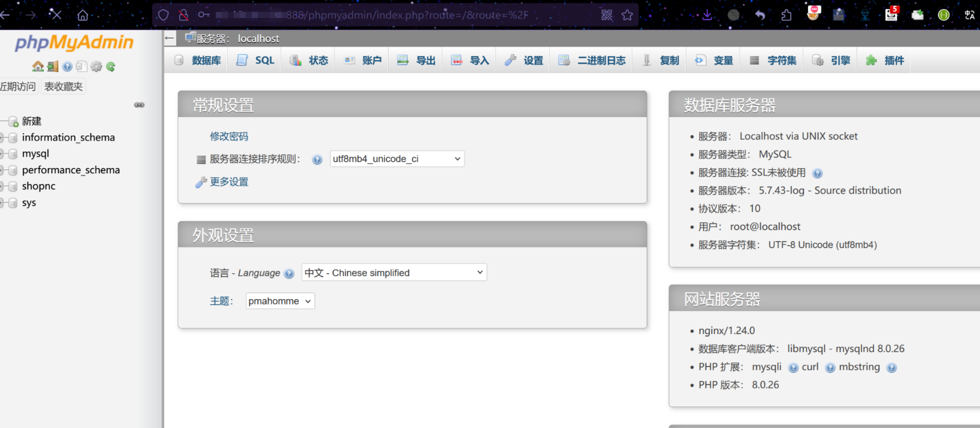Open the phpMyAdmin documentation help icon
Image resolution: width=980 pixels, height=428 pixels.
click(67, 66)
